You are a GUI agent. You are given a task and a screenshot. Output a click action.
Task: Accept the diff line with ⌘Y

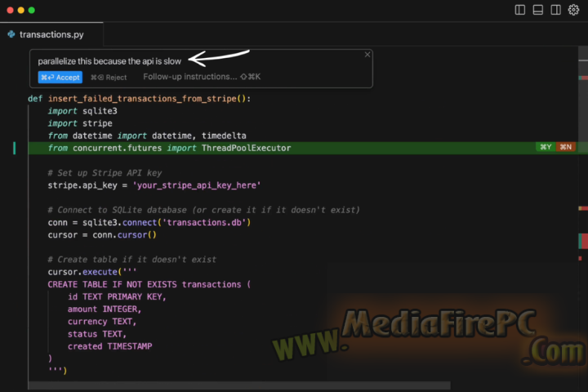[x=546, y=147]
